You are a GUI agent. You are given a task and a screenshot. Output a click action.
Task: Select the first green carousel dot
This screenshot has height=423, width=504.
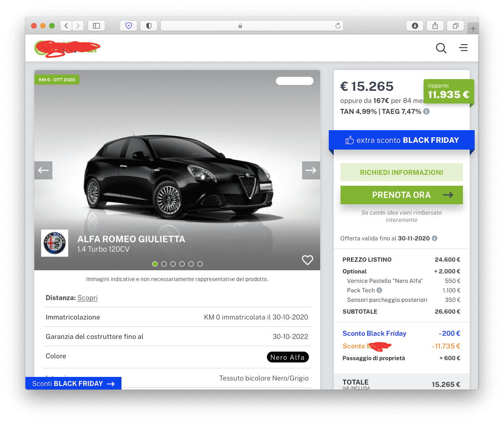[155, 264]
